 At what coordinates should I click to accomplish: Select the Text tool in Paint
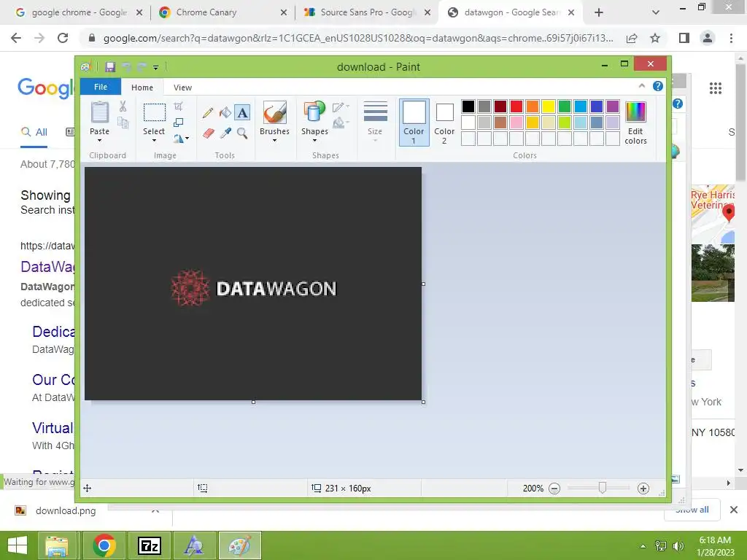pos(242,113)
